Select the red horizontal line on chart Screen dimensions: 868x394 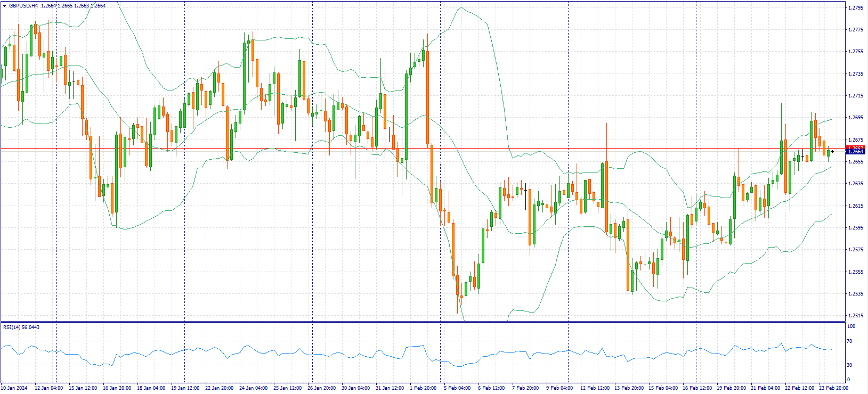point(373,148)
